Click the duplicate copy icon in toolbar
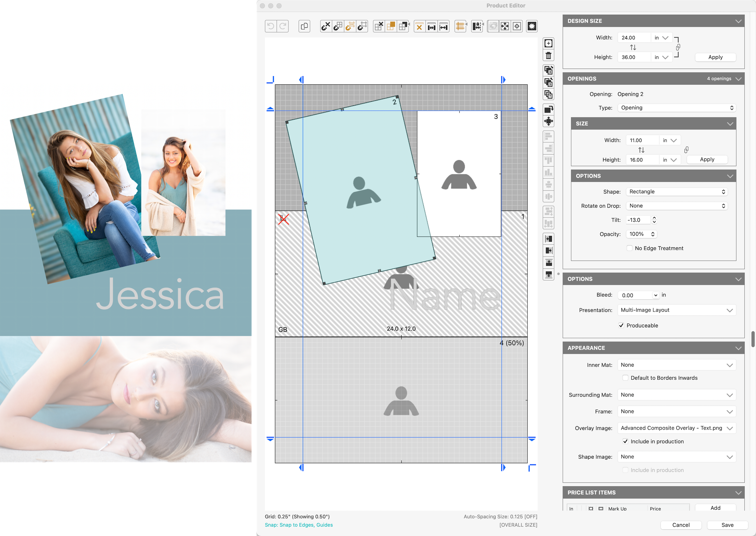Screen dimensions: 756x536 304,26
